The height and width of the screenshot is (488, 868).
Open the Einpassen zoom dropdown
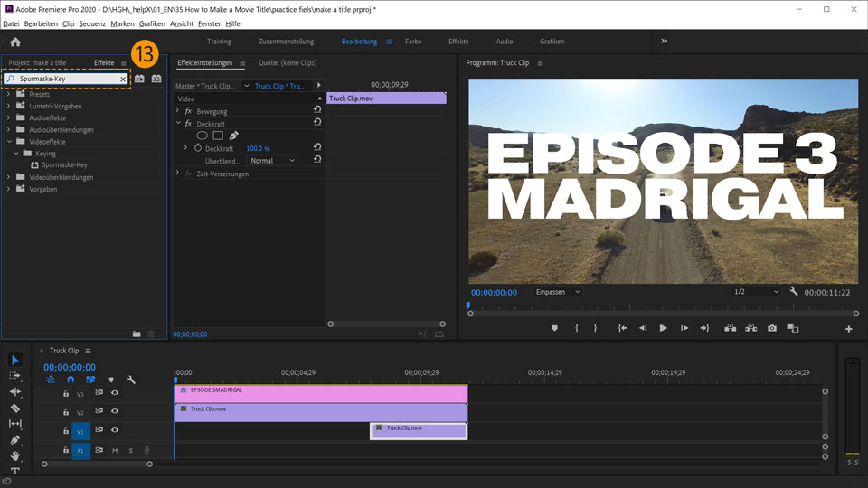(557, 292)
